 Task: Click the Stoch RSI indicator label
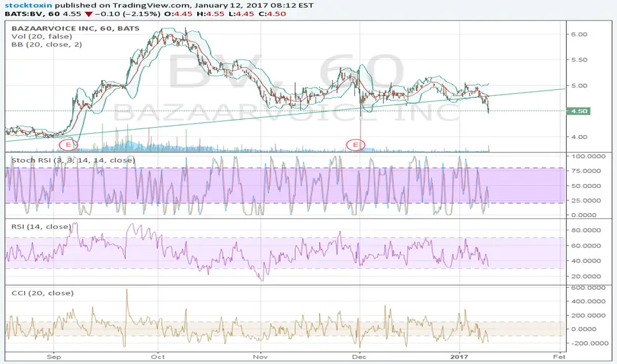click(73, 160)
